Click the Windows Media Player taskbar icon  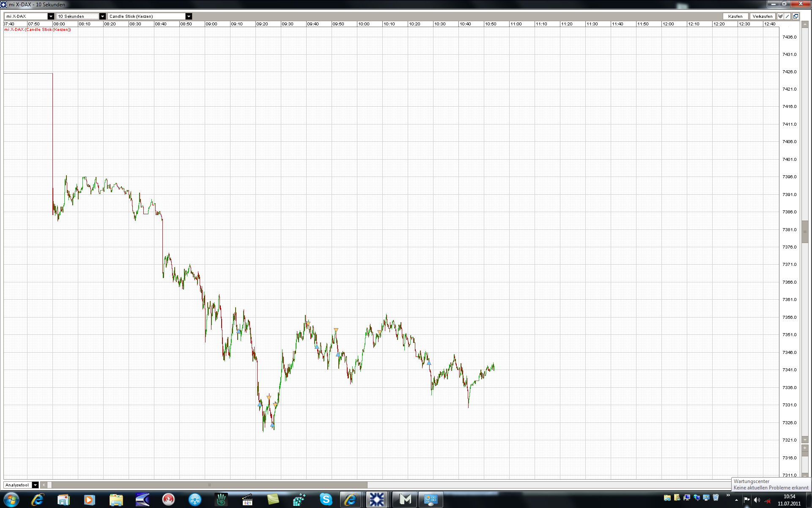tap(89, 500)
